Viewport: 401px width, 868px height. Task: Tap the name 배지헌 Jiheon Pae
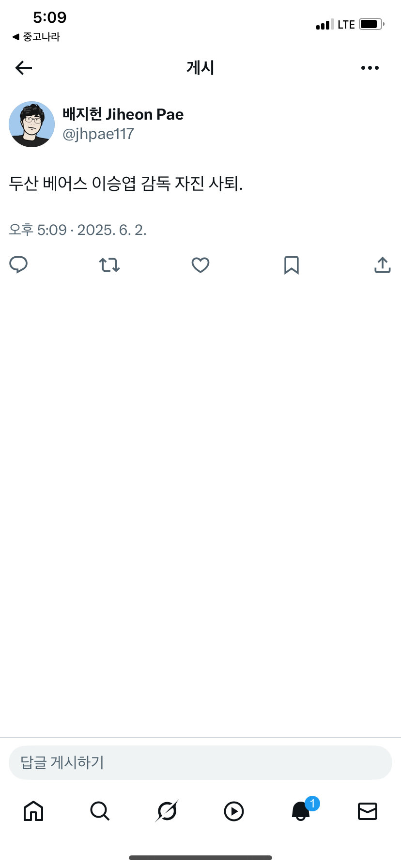(123, 114)
